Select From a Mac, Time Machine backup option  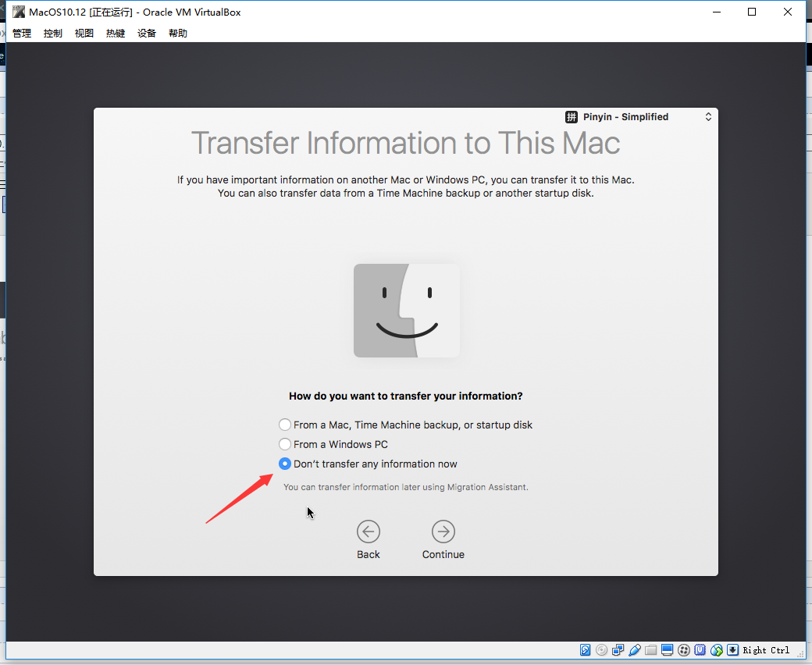pos(405,425)
